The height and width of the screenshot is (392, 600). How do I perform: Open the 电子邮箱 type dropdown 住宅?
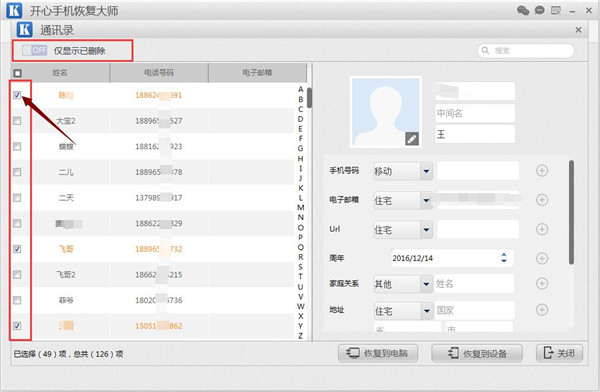pyautogui.click(x=403, y=200)
